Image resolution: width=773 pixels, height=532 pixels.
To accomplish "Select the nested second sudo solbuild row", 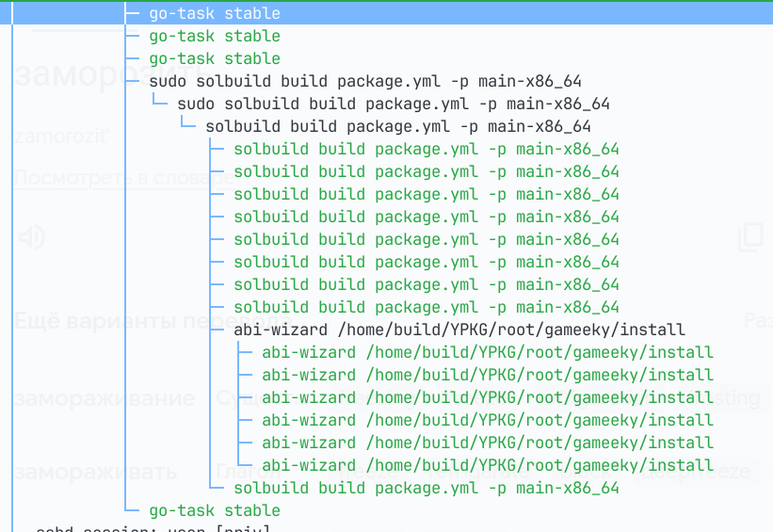I will (393, 104).
